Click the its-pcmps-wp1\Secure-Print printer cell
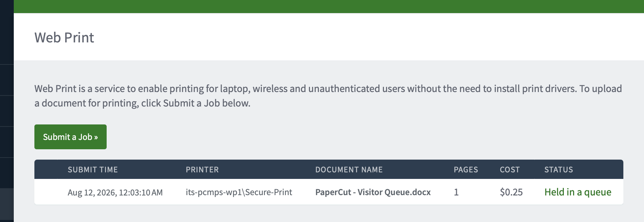This screenshot has height=222, width=644. pos(239,192)
